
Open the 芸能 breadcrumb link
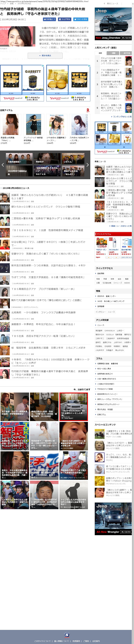point(12,4)
